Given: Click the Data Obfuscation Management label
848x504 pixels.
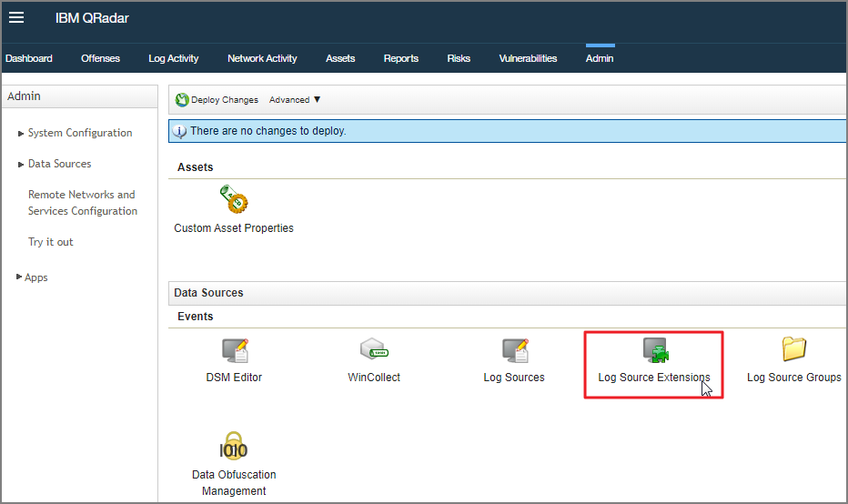Looking at the screenshot, I should click(234, 483).
